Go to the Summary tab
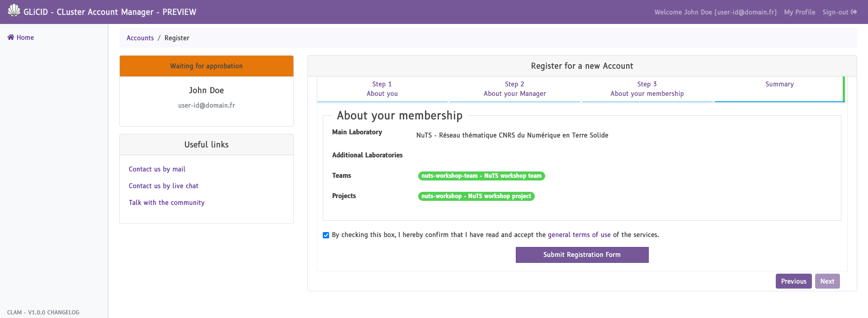The height and width of the screenshot is (318, 868). click(x=779, y=85)
